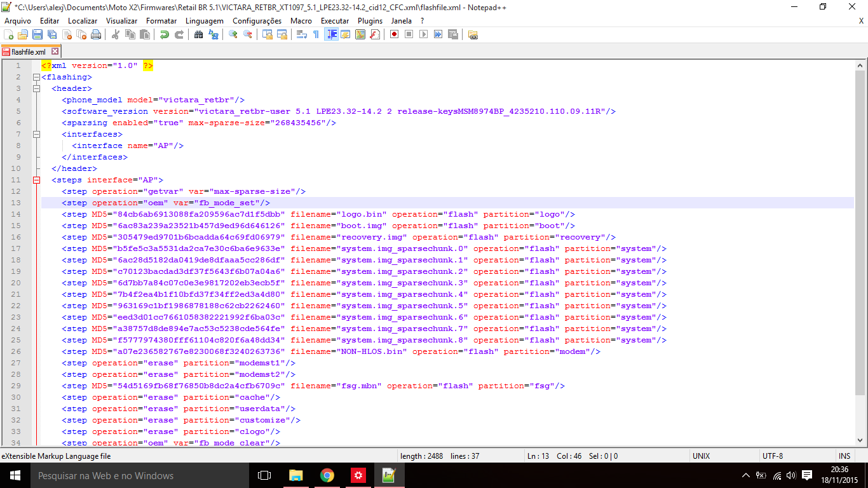
Task: Show hidden tray icons chevron
Action: coord(746,475)
